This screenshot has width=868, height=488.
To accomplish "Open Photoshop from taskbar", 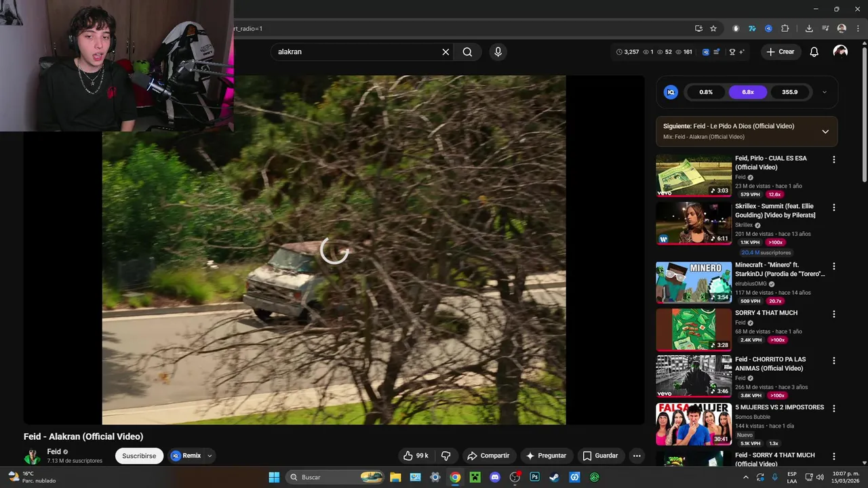I will click(x=534, y=477).
